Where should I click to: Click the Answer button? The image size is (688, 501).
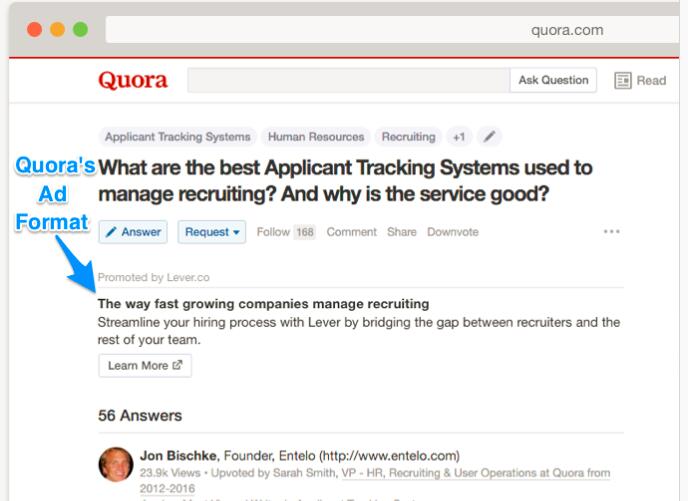click(x=133, y=232)
